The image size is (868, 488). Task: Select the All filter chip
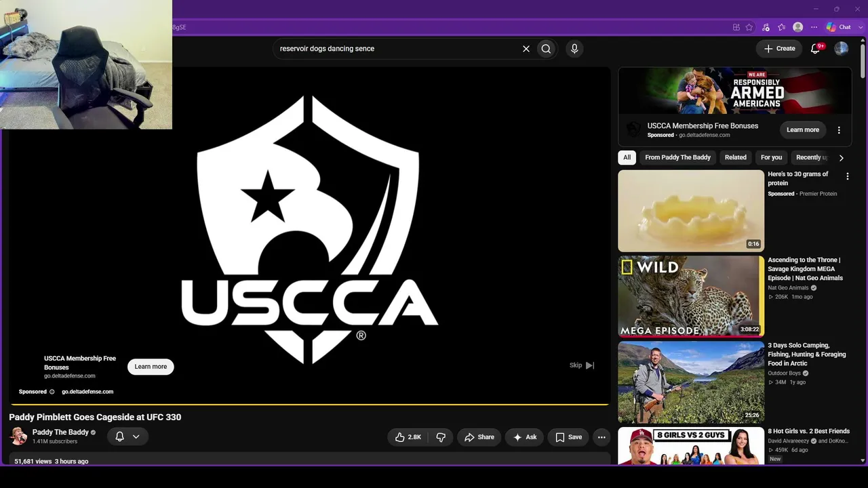pos(627,157)
